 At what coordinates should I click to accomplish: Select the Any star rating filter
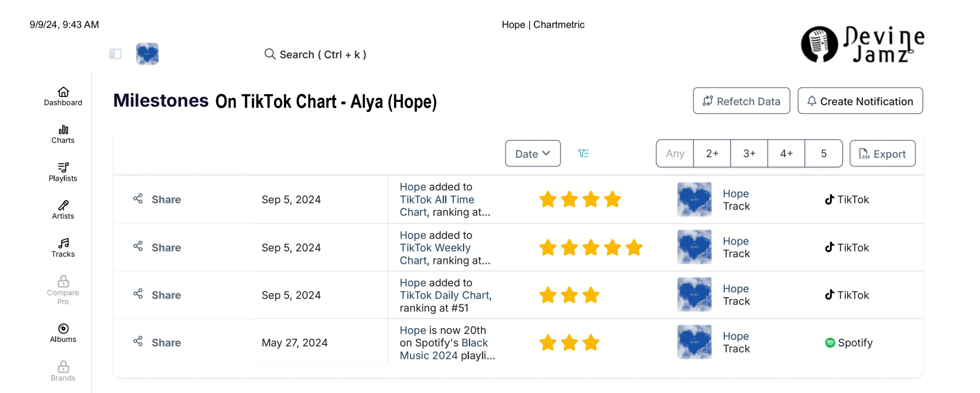pos(675,154)
